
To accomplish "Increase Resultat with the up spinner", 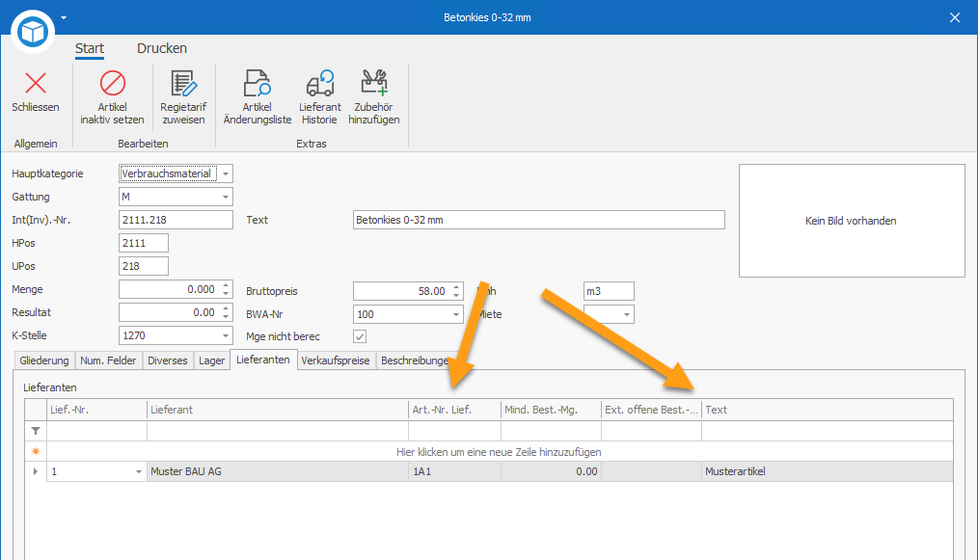I will tap(226, 308).
